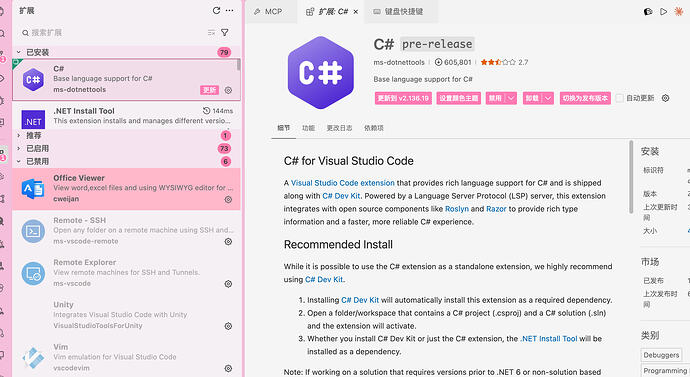690x377 pixels.
Task: Expand the 推荐 section
Action: point(18,135)
